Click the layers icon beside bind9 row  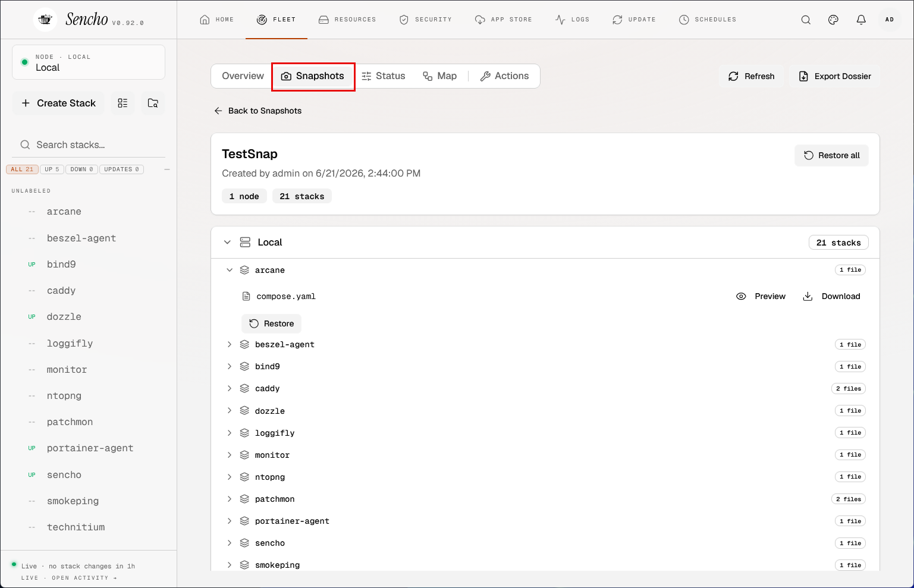coord(244,366)
